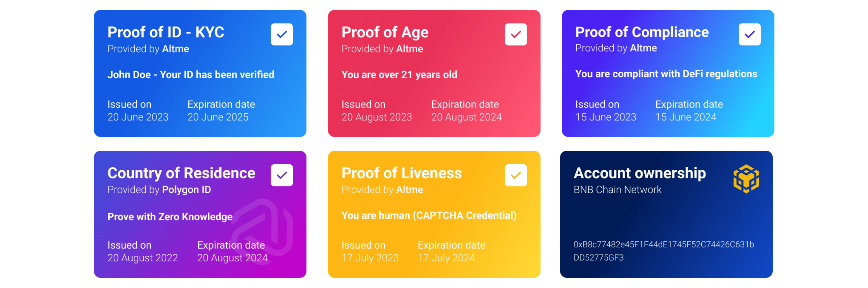
Task: Toggle the Proof of Age checkbox
Action: click(515, 34)
